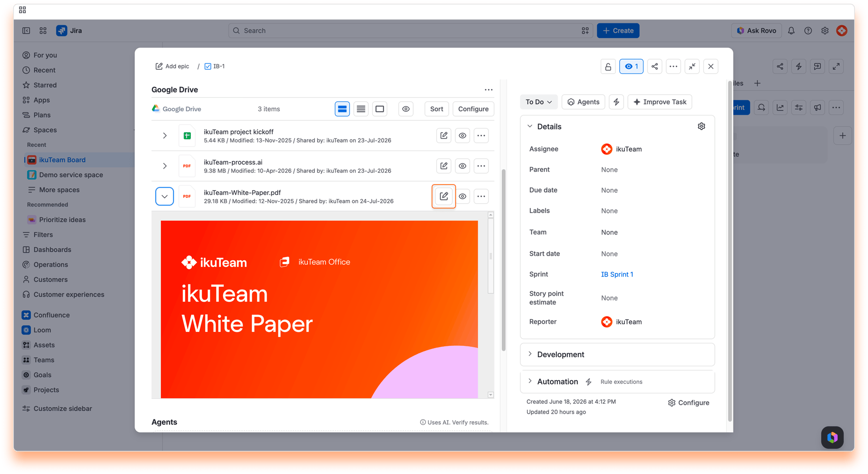Edit the ikuTeam-process.ai file

tap(443, 166)
